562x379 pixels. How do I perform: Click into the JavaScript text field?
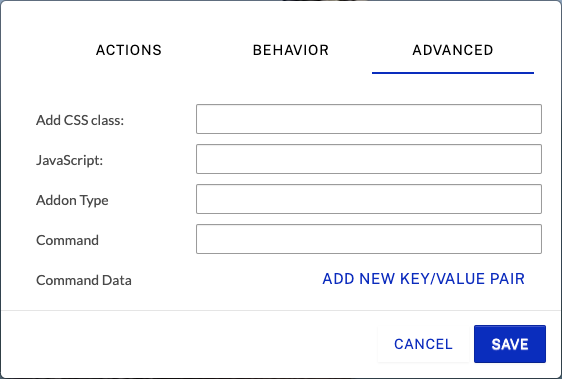click(369, 159)
